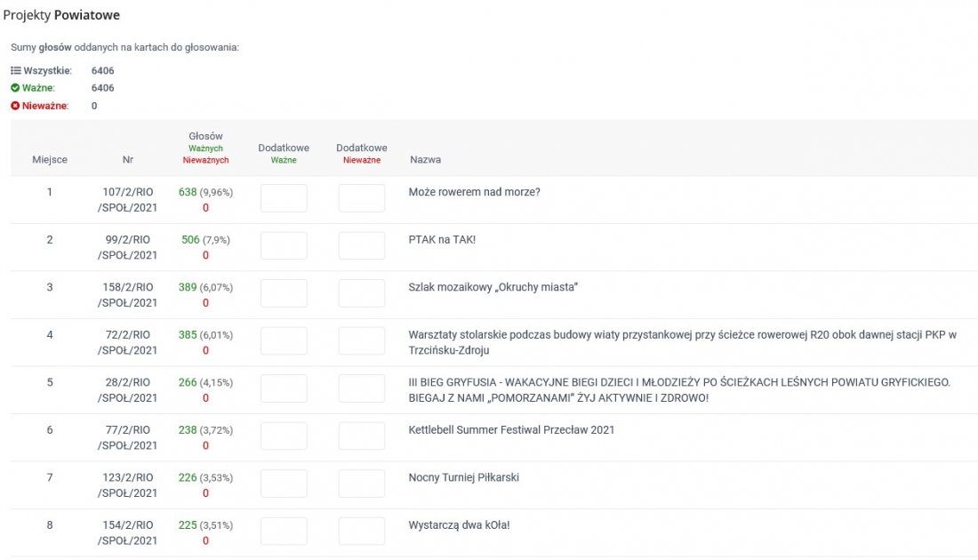Click the red X icon beside Nieważne

[15, 106]
